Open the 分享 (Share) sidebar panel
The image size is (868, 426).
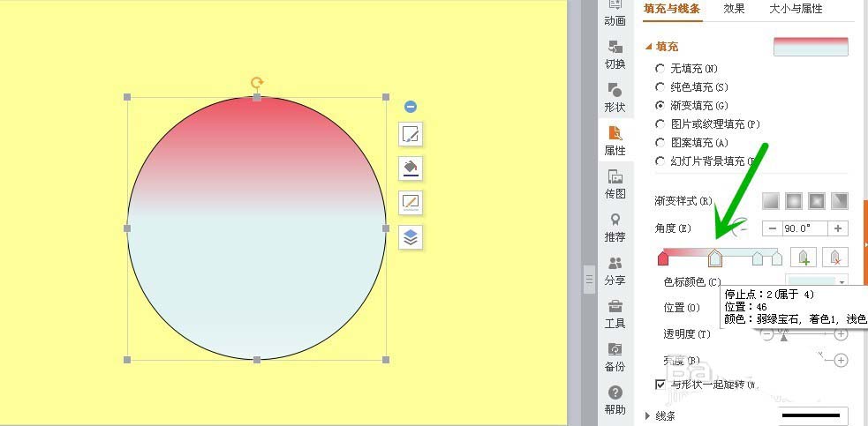(615, 271)
